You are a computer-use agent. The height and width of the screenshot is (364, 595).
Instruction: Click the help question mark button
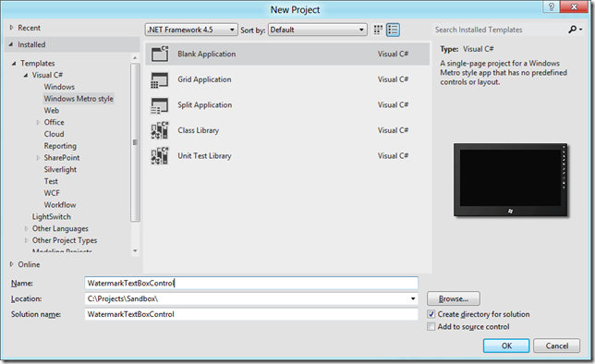point(552,6)
